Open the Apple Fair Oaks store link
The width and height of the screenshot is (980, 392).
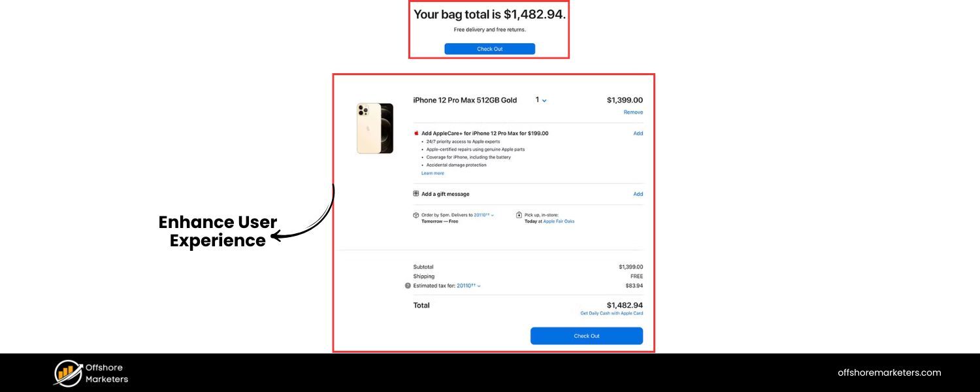(x=559, y=221)
